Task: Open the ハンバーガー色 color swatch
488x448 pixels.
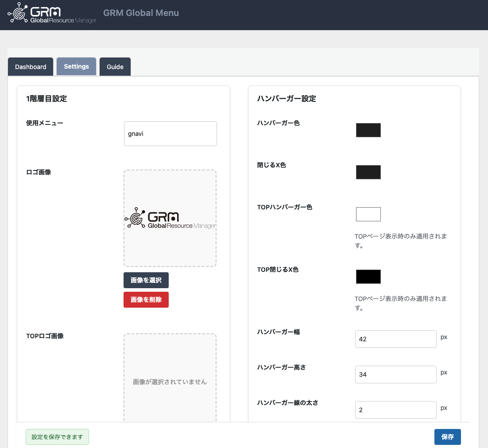Action: (368, 130)
